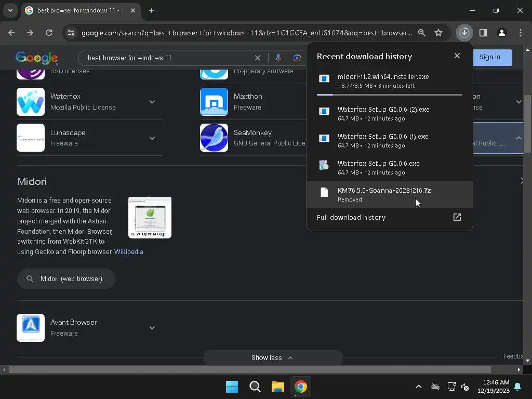The height and width of the screenshot is (399, 532).
Task: Toggle the downloads toolbar icon
Action: tap(464, 33)
